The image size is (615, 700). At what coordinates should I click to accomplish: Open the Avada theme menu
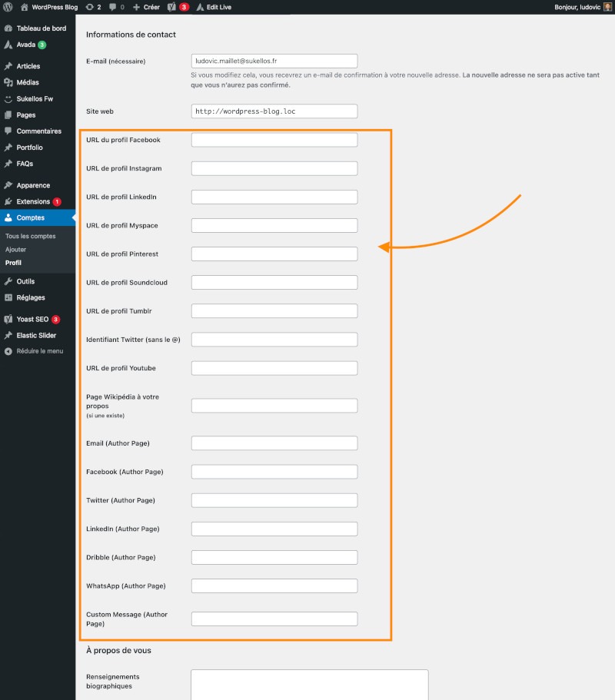tap(26, 45)
